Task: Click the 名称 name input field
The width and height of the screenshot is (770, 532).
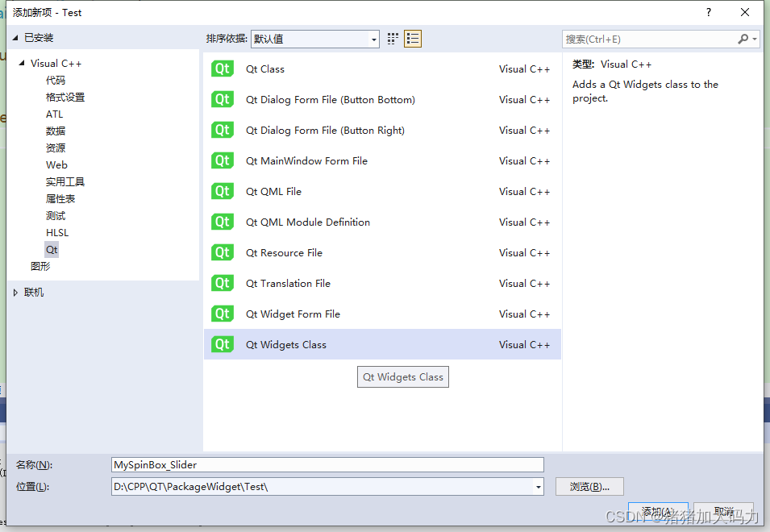Action: click(x=327, y=465)
